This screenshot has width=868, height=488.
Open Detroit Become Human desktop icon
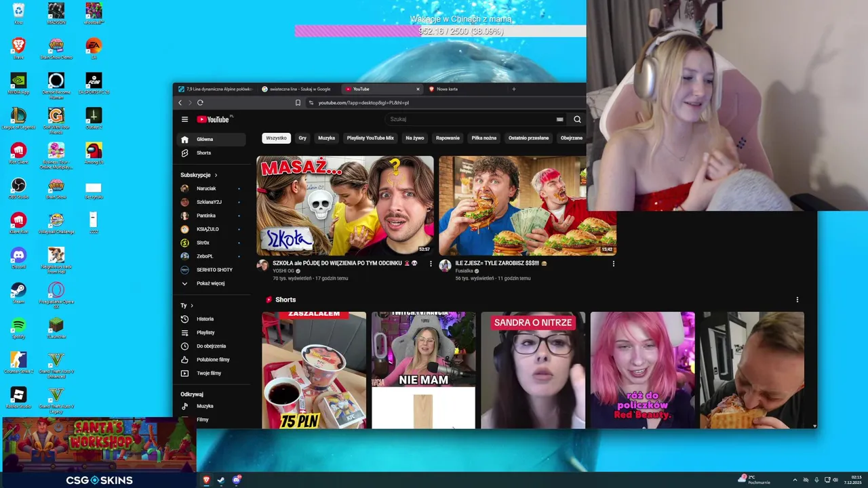coord(56,85)
